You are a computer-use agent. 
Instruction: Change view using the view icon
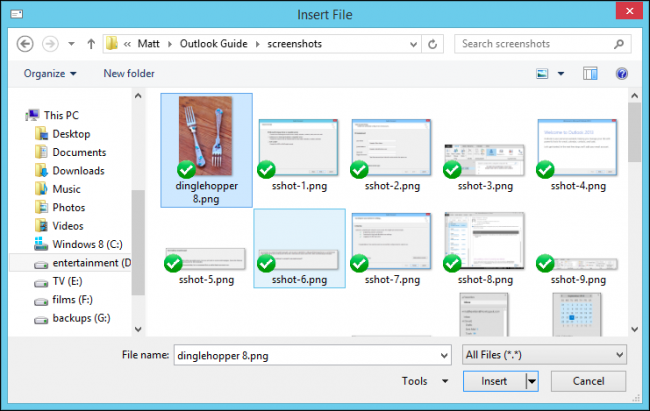[542, 74]
